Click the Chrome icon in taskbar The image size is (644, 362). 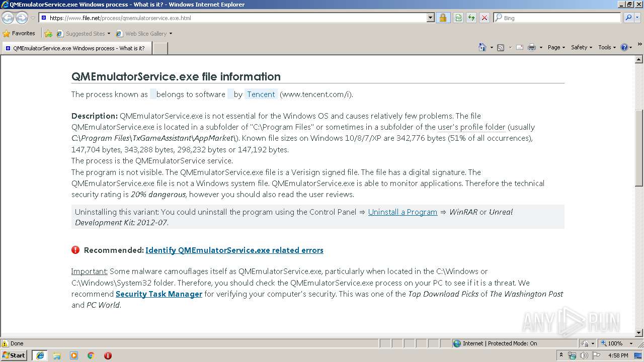(91, 355)
